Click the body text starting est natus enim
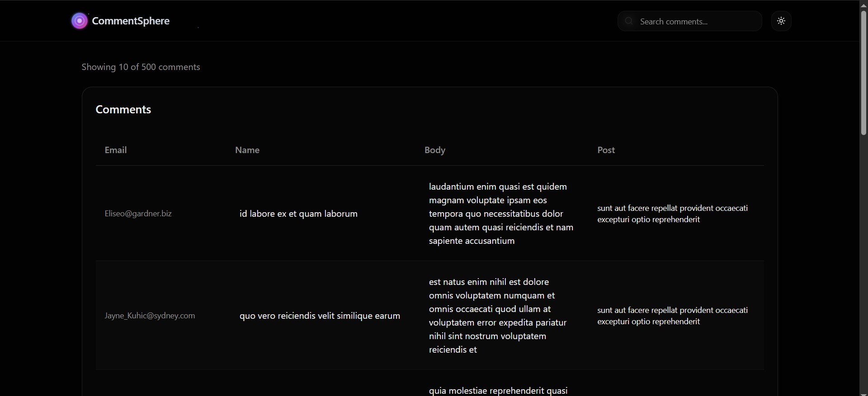868x396 pixels. (498, 316)
